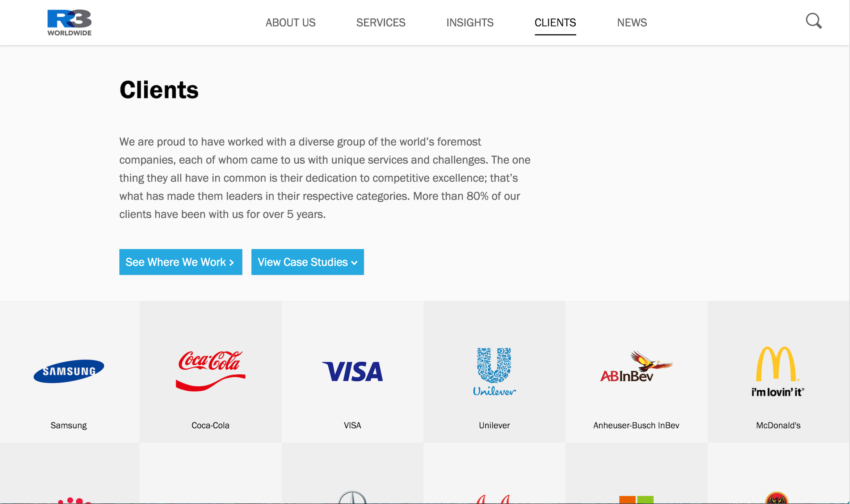Click the Samsung logo

tap(69, 371)
